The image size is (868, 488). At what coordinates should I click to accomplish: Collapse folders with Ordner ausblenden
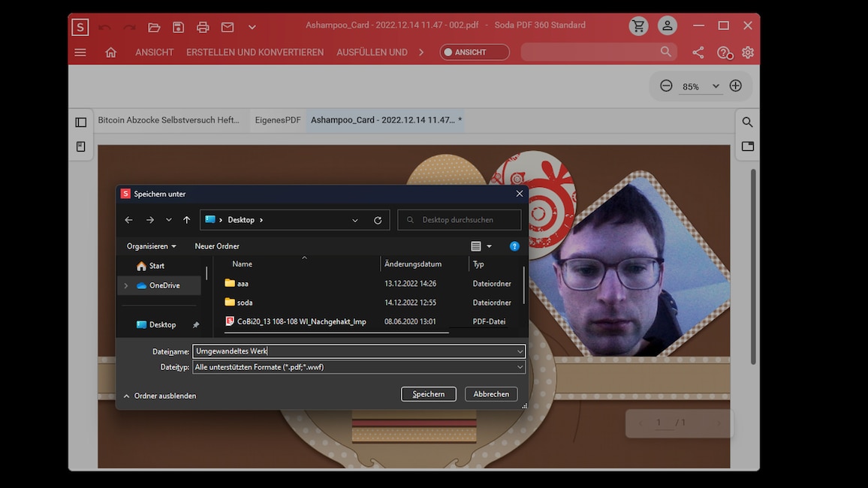(160, 396)
